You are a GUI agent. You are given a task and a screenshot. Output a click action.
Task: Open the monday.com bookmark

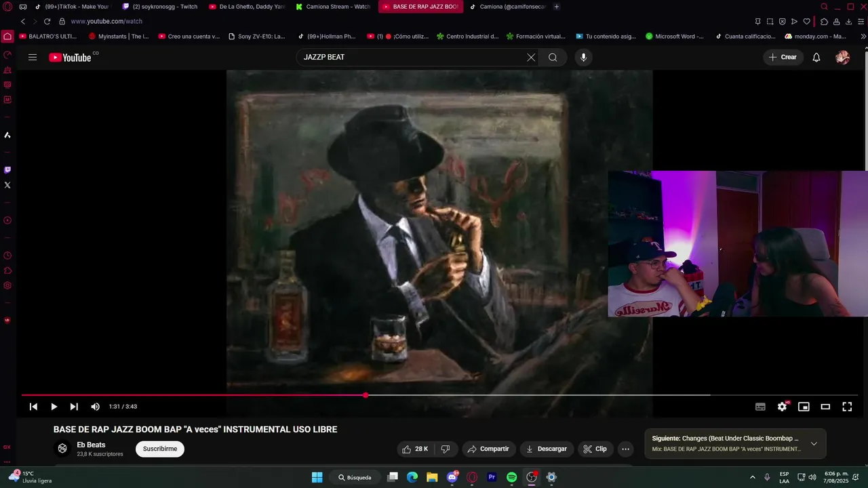(x=816, y=37)
